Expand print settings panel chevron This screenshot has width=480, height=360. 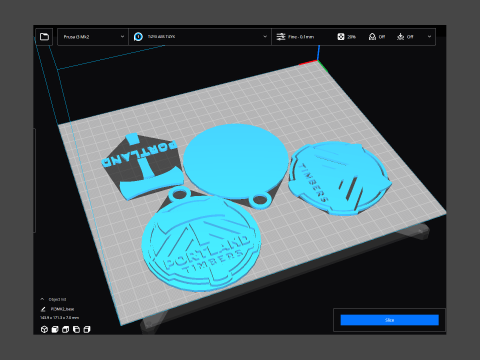429,37
